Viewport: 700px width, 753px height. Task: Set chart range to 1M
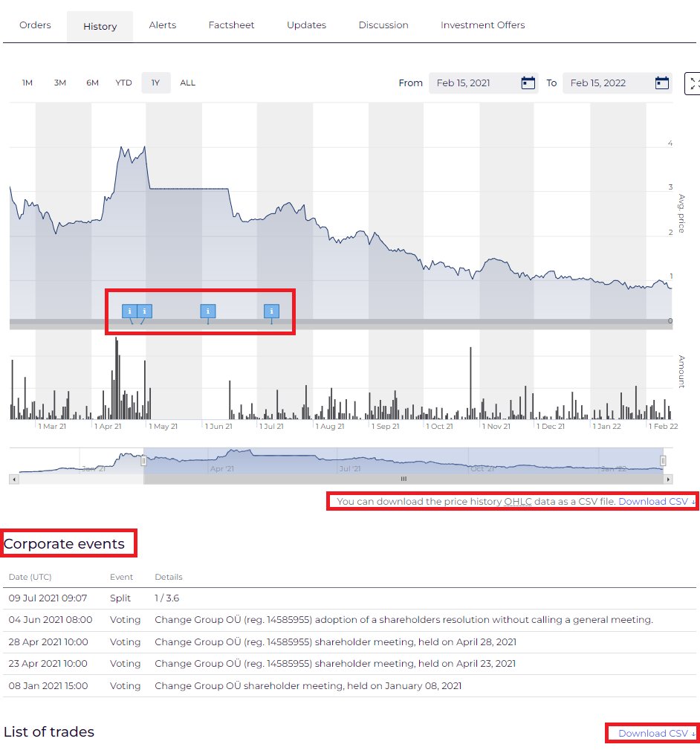pyautogui.click(x=27, y=83)
